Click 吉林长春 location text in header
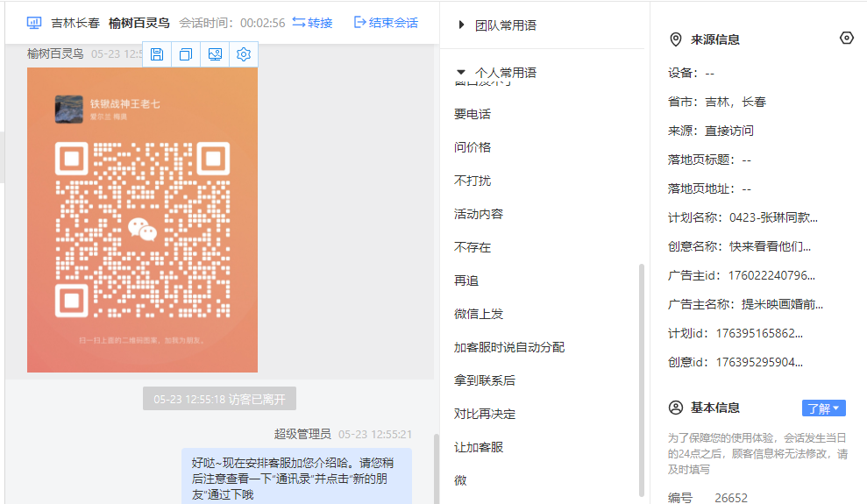The height and width of the screenshot is (504, 867). coord(75,23)
